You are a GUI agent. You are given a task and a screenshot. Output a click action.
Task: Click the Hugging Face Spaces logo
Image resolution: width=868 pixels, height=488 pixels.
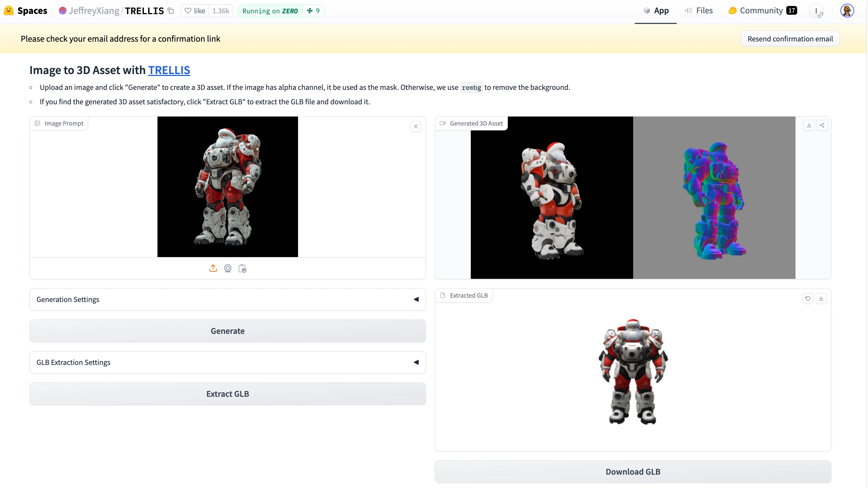coord(9,11)
